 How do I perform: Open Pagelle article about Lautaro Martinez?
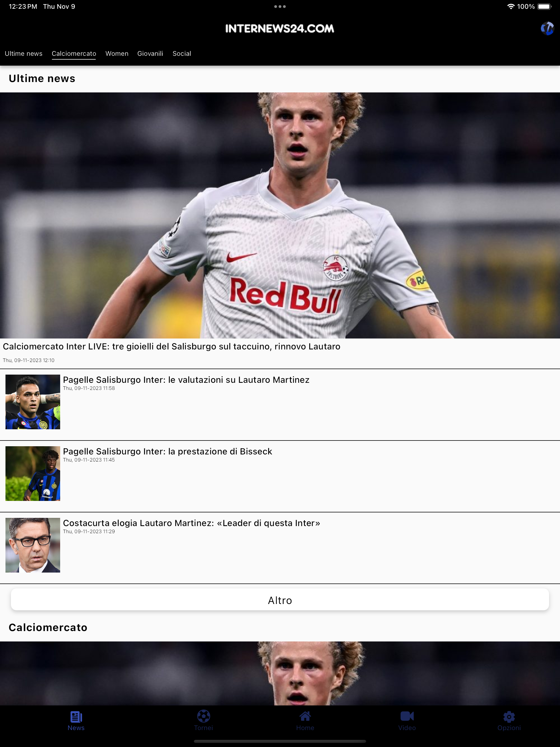186,380
